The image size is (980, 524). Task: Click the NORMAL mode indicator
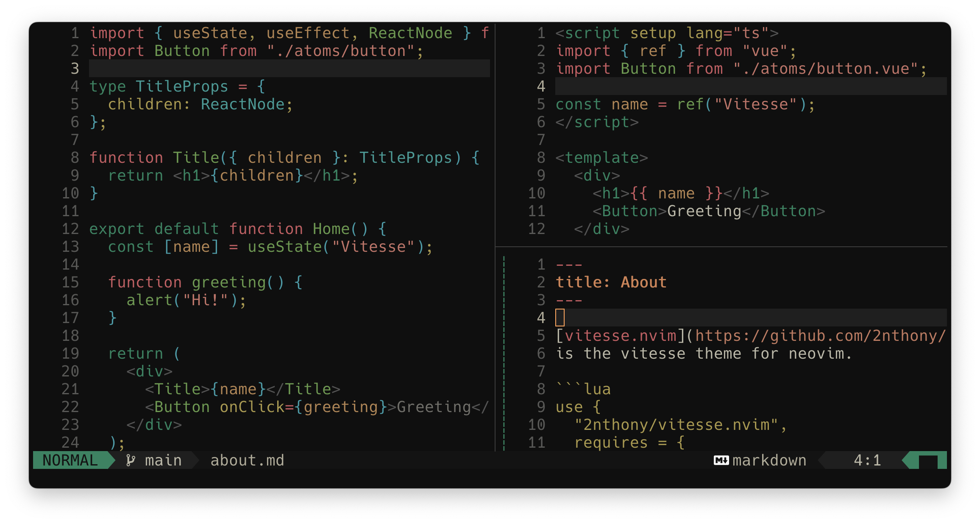[70, 460]
